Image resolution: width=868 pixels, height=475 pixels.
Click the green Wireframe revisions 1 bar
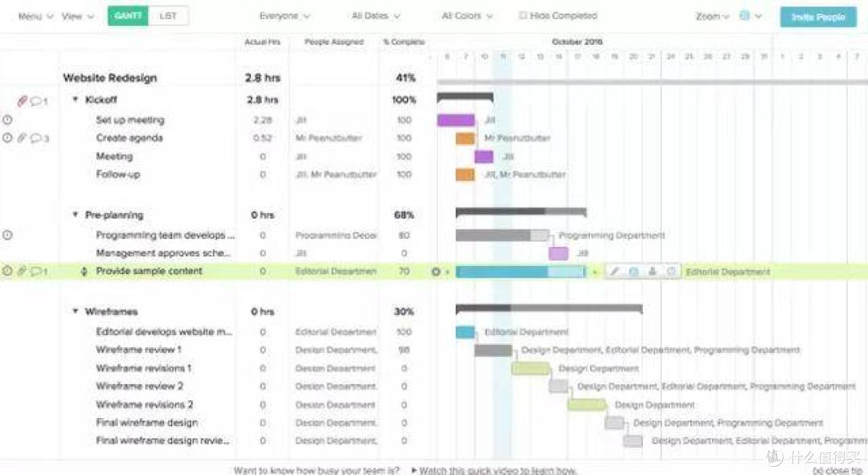pos(530,368)
